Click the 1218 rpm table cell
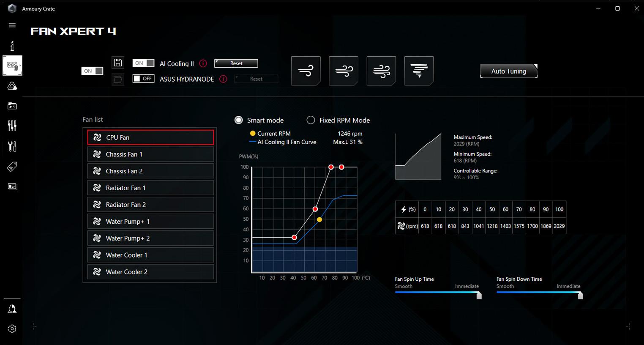 [492, 226]
